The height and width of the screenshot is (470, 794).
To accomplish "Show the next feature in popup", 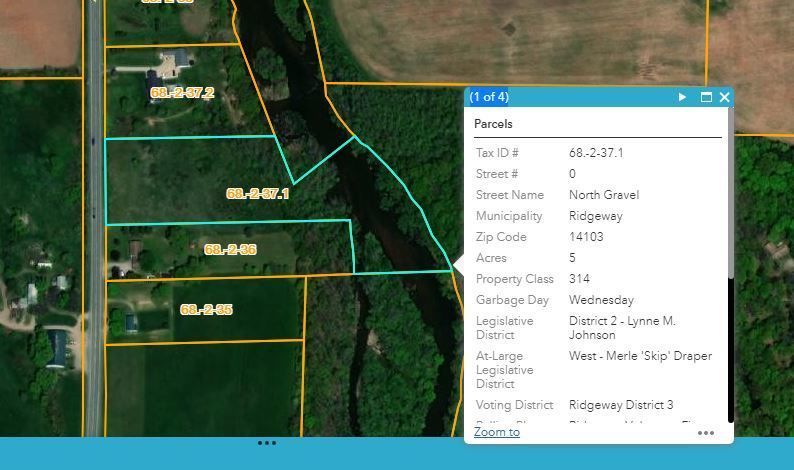I will pos(683,97).
